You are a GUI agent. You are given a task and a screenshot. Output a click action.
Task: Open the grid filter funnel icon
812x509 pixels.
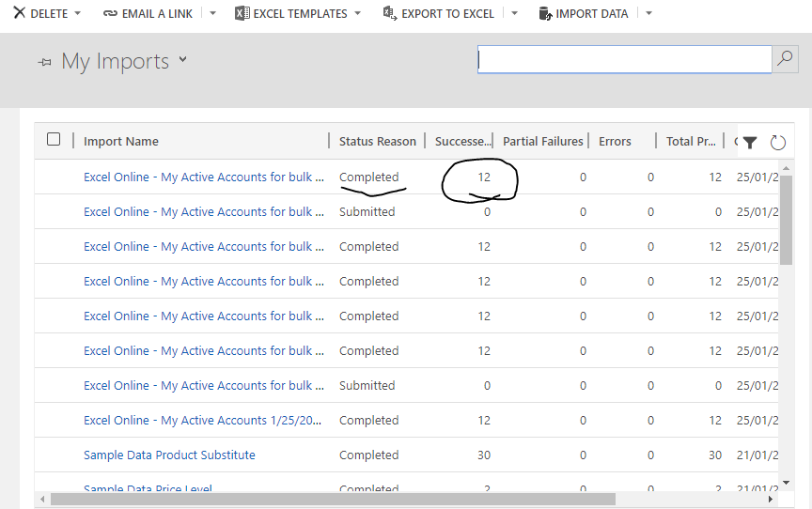pyautogui.click(x=750, y=142)
